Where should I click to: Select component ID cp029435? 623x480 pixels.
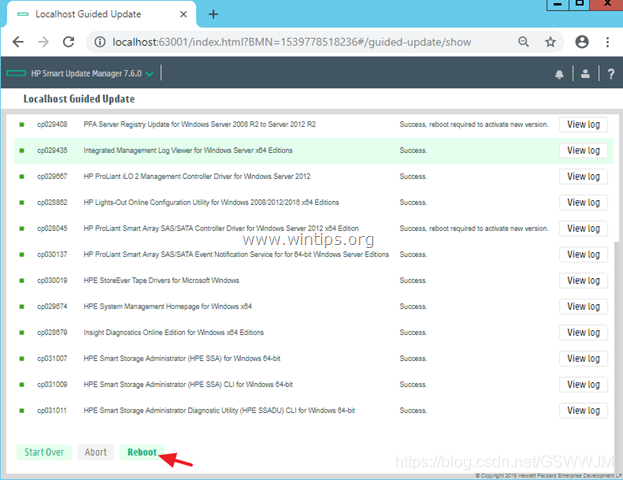click(x=52, y=151)
